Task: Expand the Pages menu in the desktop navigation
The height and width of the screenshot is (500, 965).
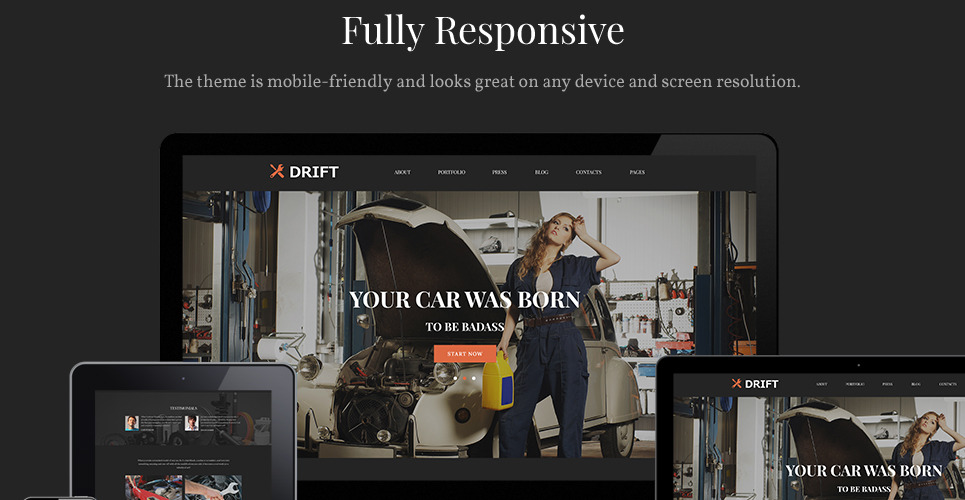Action: click(x=637, y=172)
